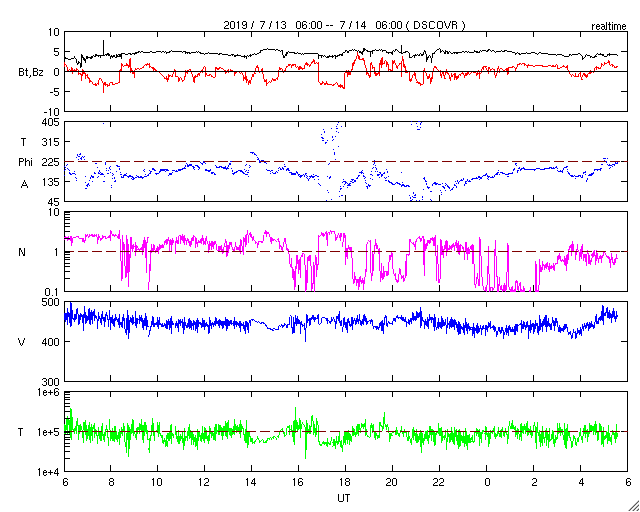Click the "1e+6" temperature tick
This screenshot has height=512, width=640.
[x=49, y=392]
